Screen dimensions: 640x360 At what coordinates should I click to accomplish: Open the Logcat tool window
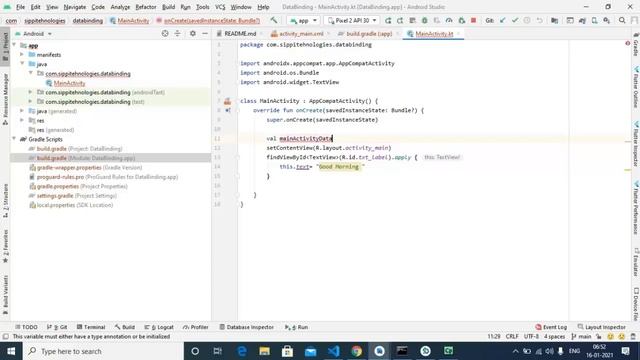pyautogui.click(x=159, y=327)
